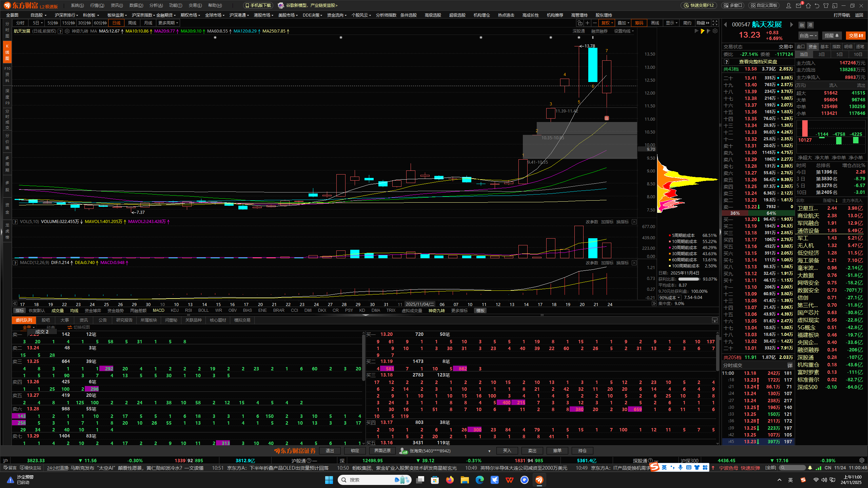Image resolution: width=868 pixels, height=488 pixels.
Task: Click the gear icon beside 神奇九转
Action: 67,31
